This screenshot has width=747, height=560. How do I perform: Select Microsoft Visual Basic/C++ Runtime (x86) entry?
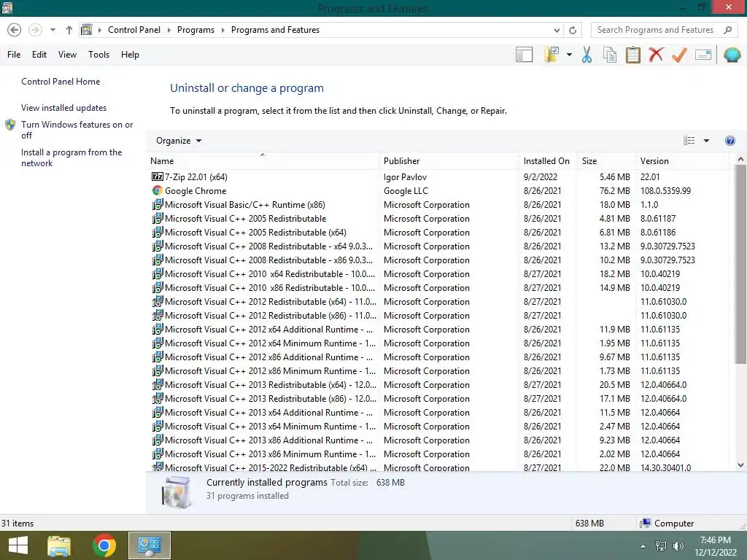coord(440,205)
